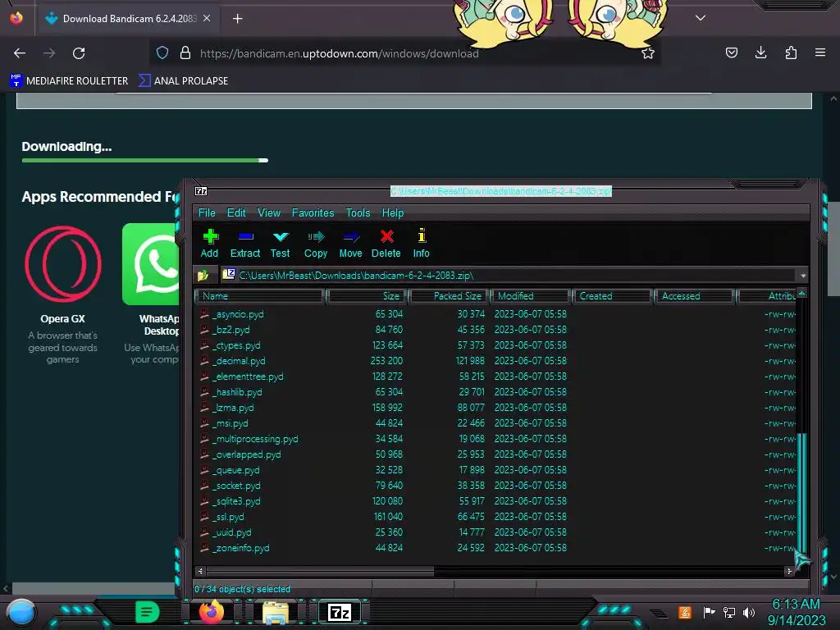Image resolution: width=840 pixels, height=630 pixels.
Task: Sort by the Name column header
Action: coord(260,296)
